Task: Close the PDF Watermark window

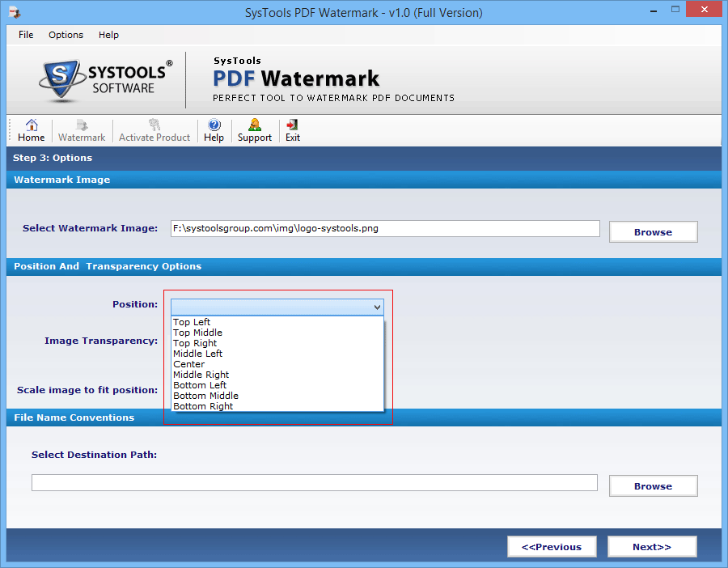Action: [x=705, y=9]
